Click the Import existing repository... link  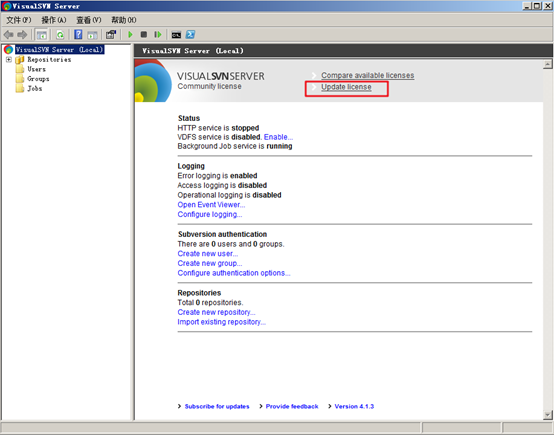(222, 322)
